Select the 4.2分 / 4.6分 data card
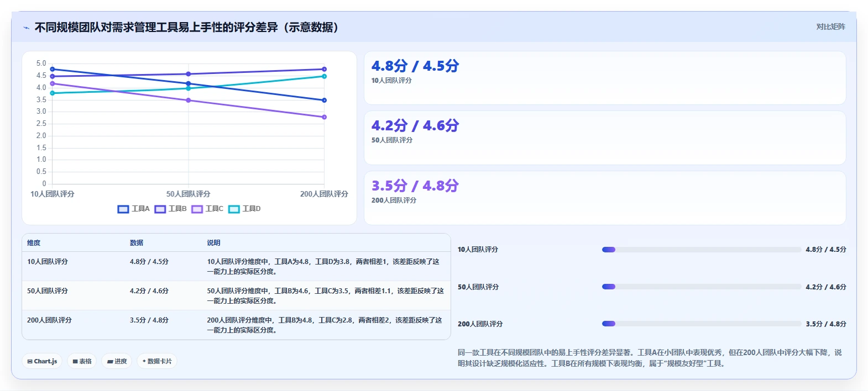This screenshot has width=868, height=391. coord(605,138)
